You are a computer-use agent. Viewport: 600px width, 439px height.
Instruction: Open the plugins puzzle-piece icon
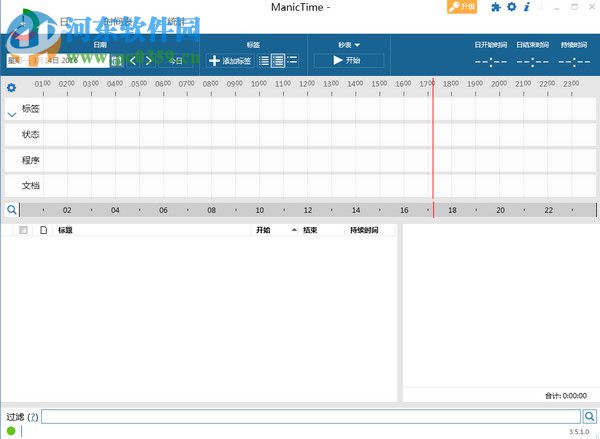(x=496, y=7)
